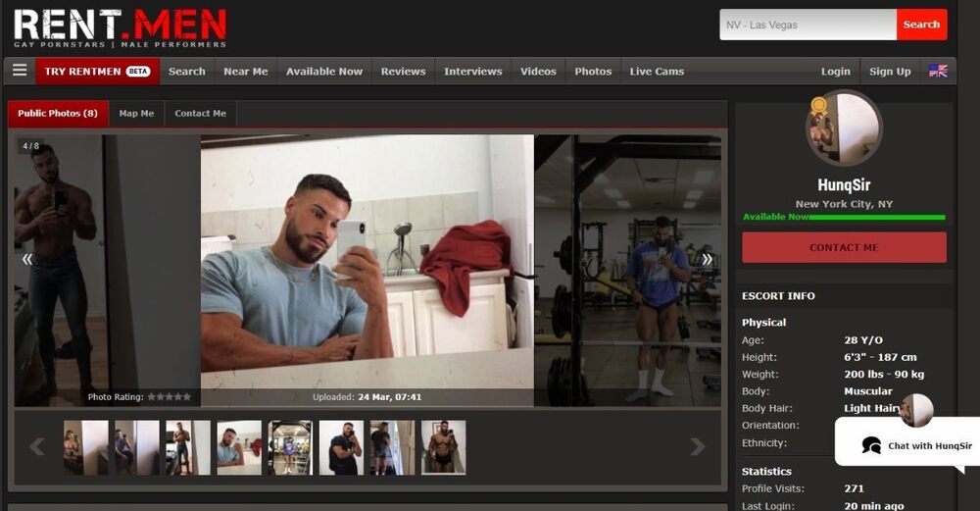The image size is (980, 511).
Task: Open the Available Now menu item
Action: click(323, 72)
